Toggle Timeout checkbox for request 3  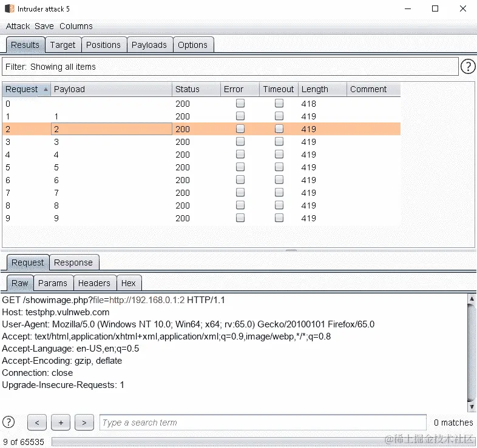pos(279,142)
